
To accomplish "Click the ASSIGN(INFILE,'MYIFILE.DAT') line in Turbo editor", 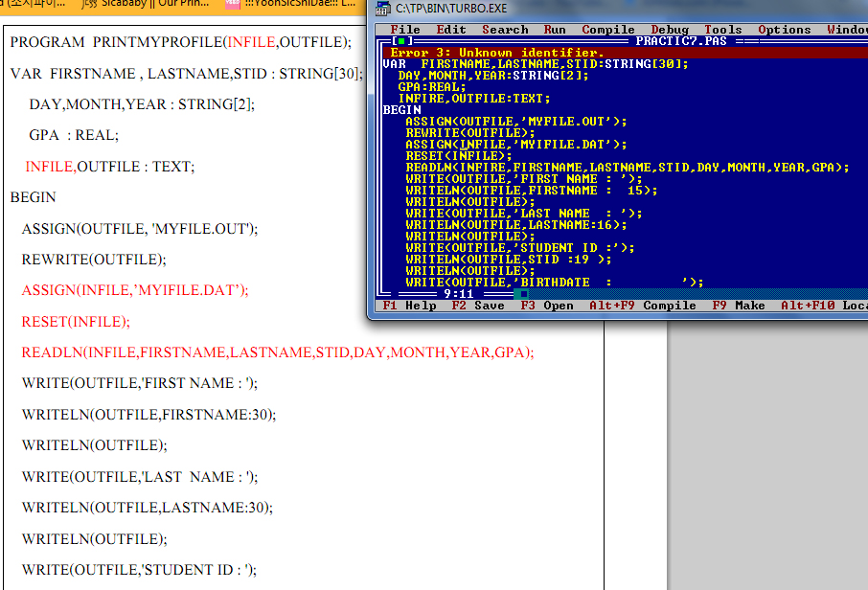I will pyautogui.click(x=516, y=145).
